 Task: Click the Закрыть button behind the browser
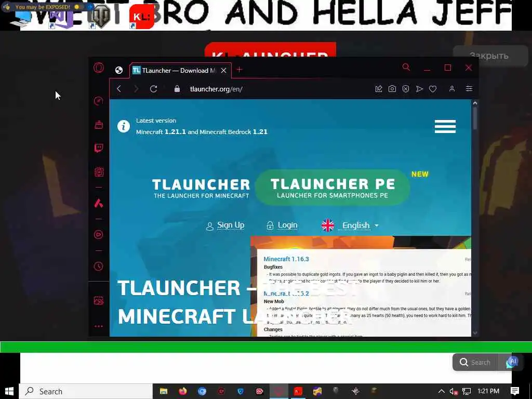tap(490, 56)
